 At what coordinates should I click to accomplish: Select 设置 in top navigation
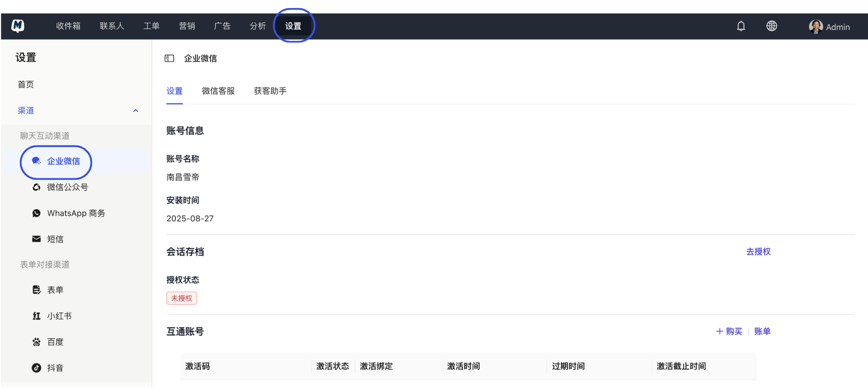293,26
